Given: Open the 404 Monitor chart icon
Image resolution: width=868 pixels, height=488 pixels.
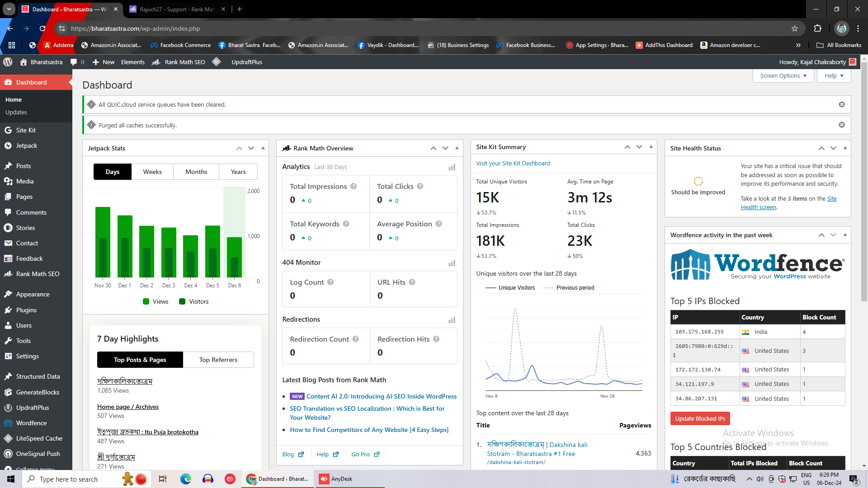Looking at the screenshot, I should point(452,263).
